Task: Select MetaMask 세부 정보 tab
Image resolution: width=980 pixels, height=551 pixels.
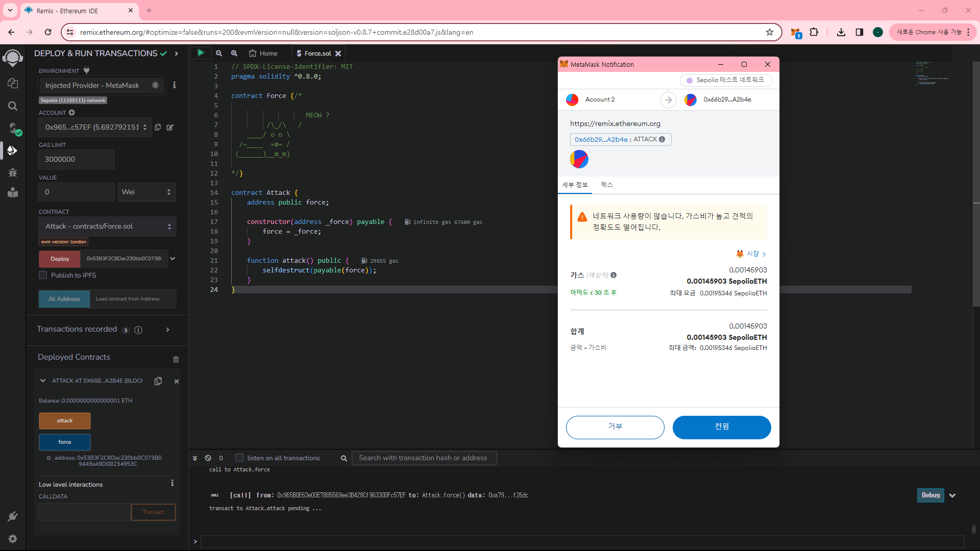Action: click(x=575, y=185)
